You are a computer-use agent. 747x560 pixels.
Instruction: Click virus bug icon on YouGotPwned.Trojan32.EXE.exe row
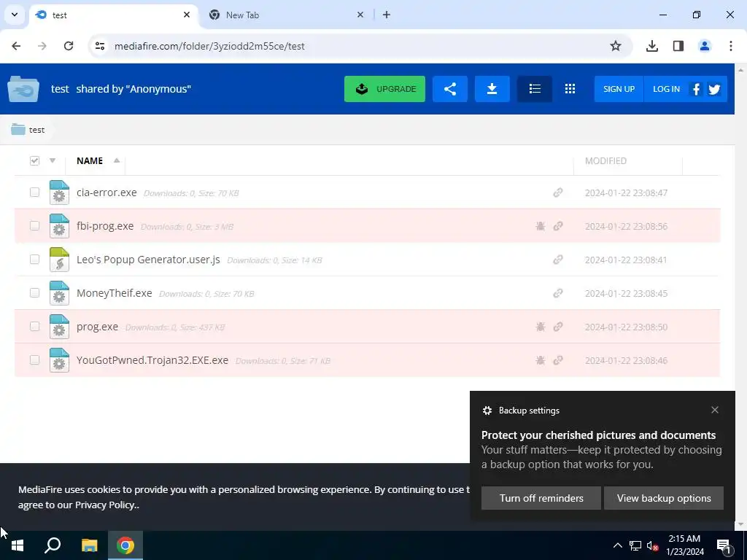541,360
